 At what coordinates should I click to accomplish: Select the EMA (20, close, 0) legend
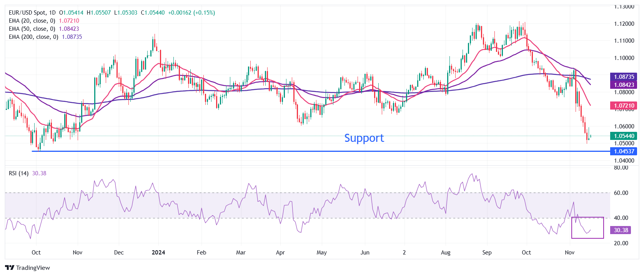point(32,21)
